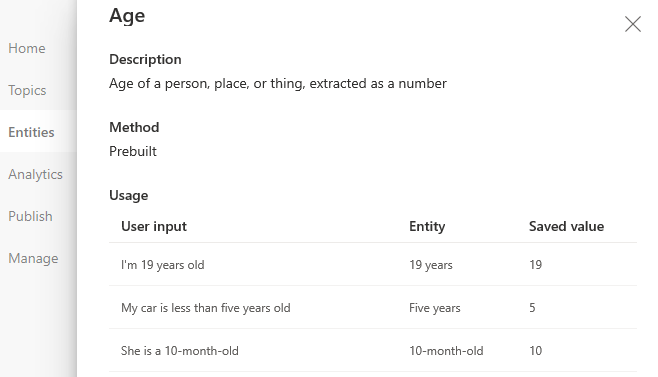
Task: Open the Manage section
Action: coord(33,258)
